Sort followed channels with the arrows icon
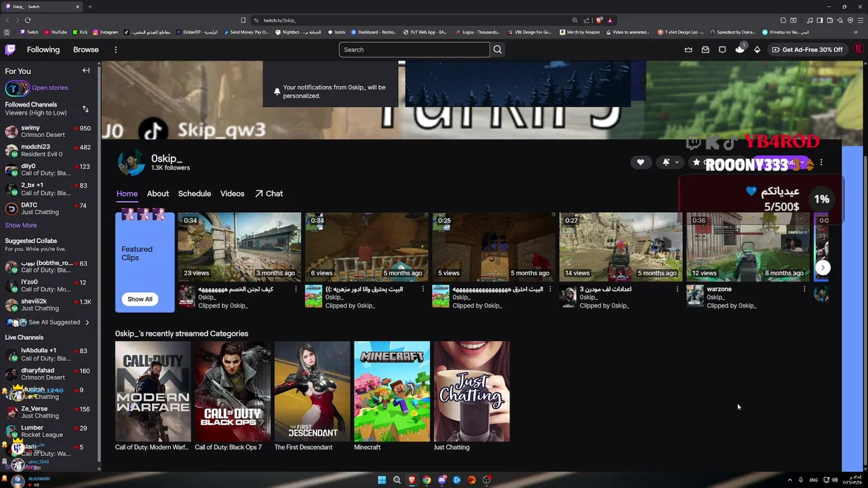The width and height of the screenshot is (868, 488). 85,108
